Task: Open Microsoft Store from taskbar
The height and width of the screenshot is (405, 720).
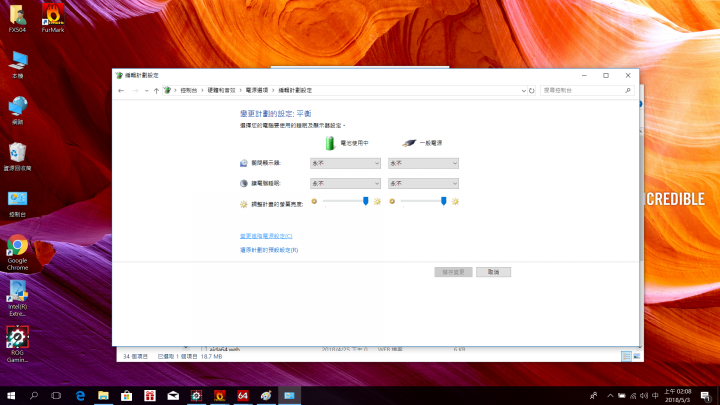Action: (126, 395)
